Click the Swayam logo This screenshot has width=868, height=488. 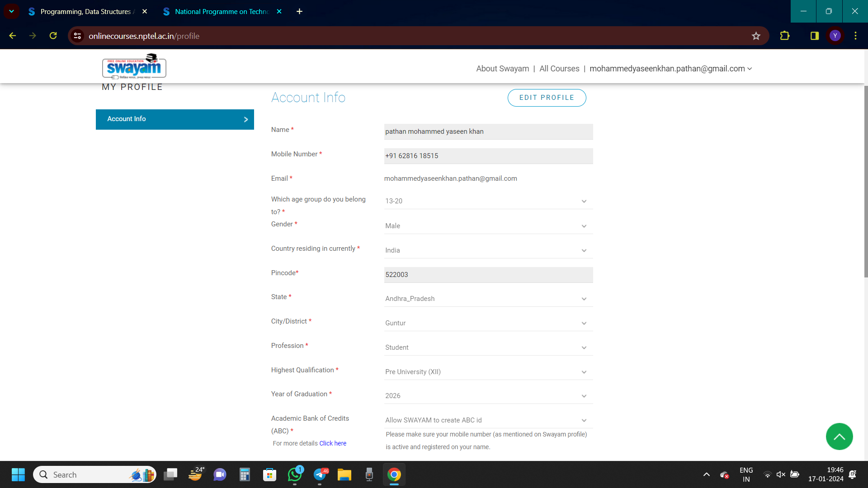[x=134, y=66]
